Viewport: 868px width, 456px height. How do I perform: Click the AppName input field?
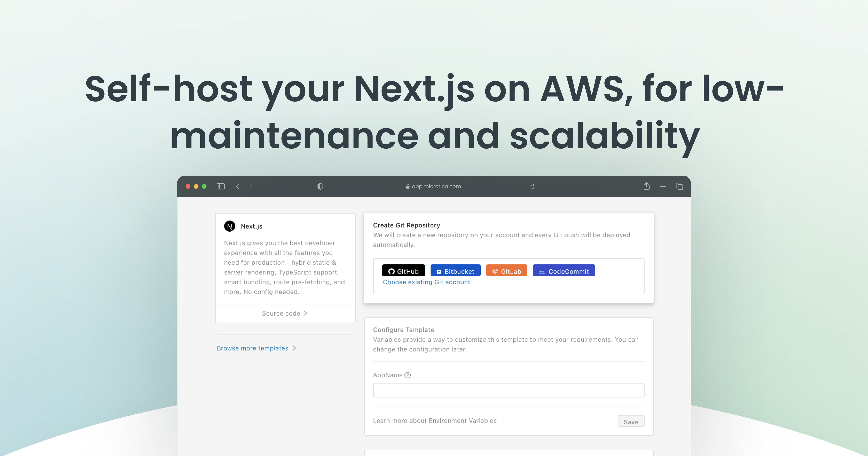tap(508, 390)
